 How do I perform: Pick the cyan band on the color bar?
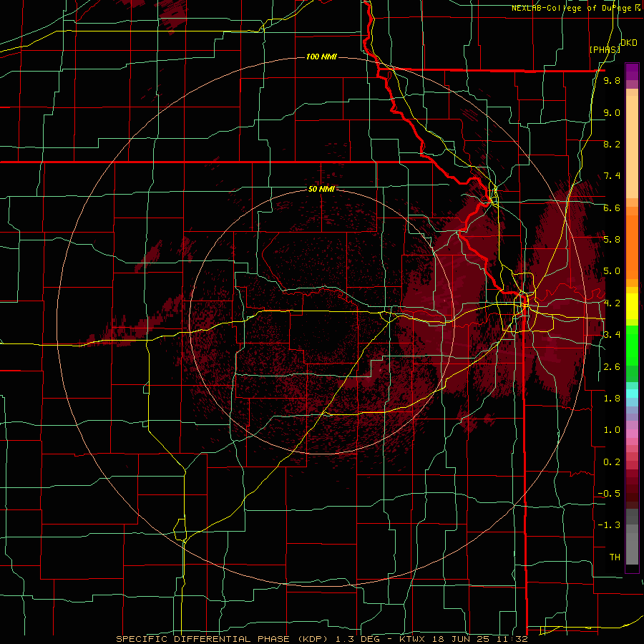(632, 393)
